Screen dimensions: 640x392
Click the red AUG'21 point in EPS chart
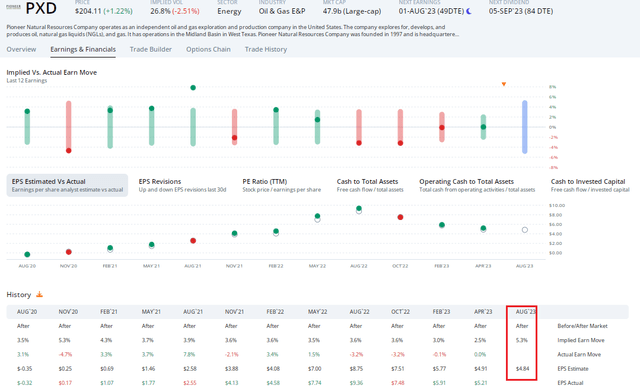click(x=193, y=241)
